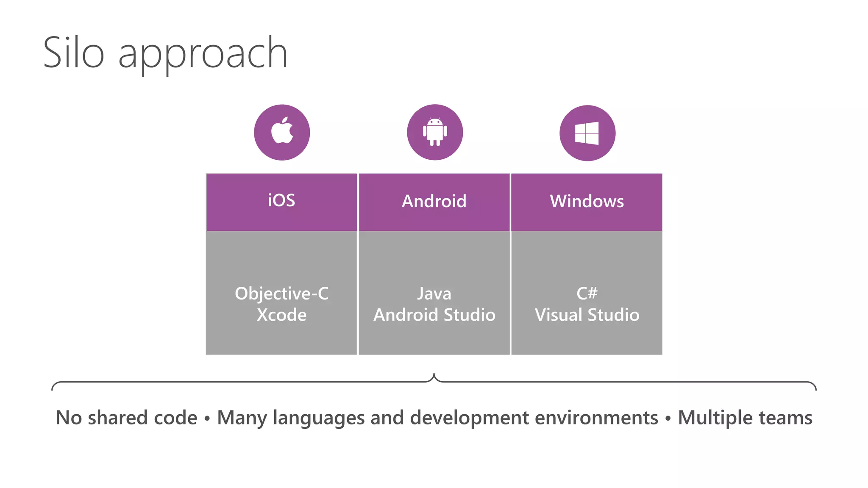Click the 'Xcode' text

click(x=281, y=315)
